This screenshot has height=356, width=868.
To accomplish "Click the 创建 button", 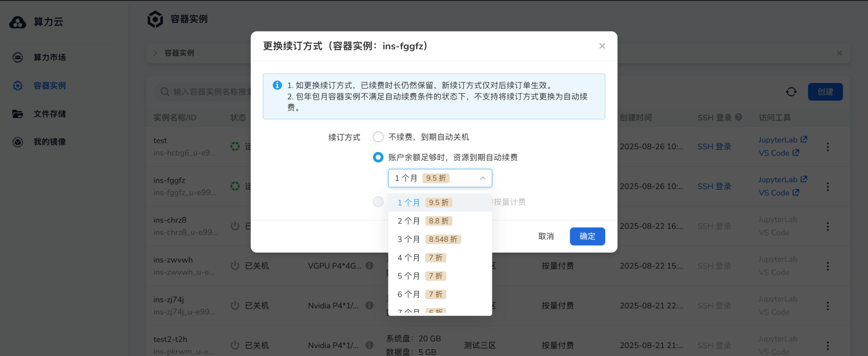I will tap(825, 92).
